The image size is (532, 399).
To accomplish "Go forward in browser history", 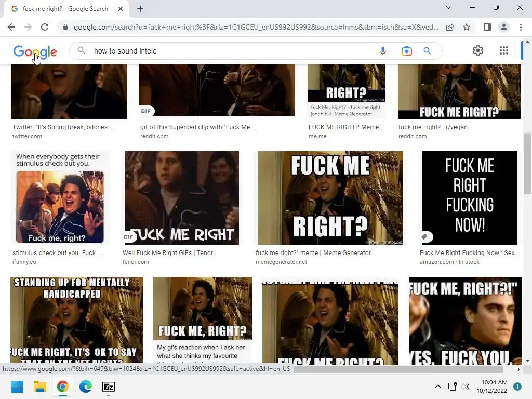I will tap(28, 27).
